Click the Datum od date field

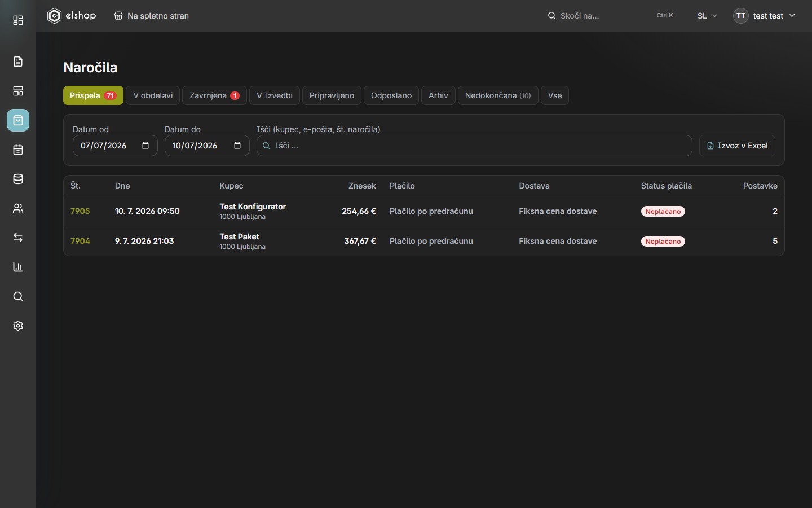click(x=115, y=146)
